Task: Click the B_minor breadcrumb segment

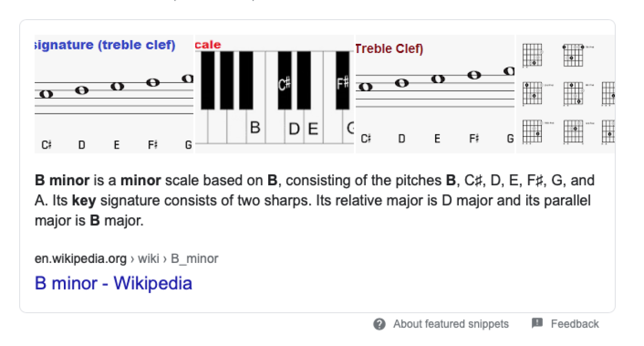Action: click(195, 259)
